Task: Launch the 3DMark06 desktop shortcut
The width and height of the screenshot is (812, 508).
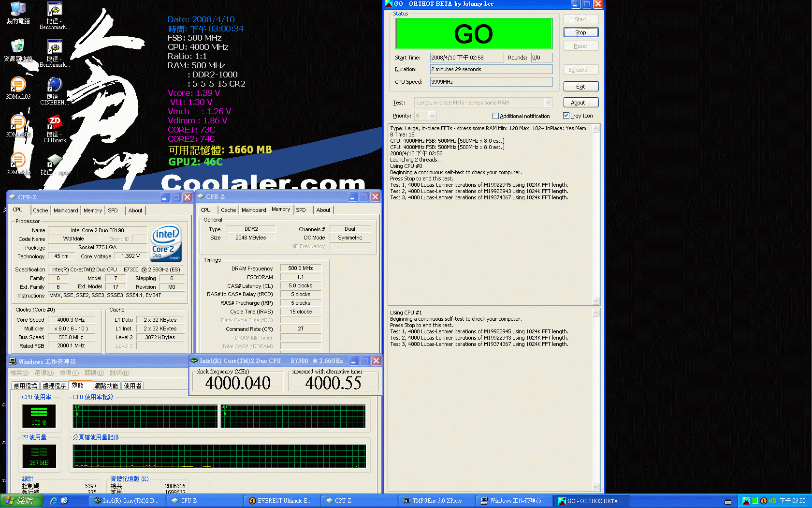Action: (x=18, y=164)
